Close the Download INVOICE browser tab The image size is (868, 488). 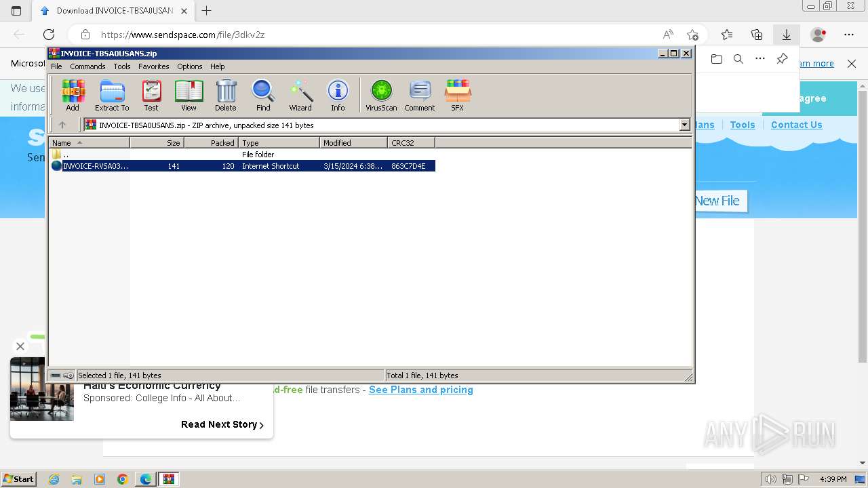pos(184,11)
